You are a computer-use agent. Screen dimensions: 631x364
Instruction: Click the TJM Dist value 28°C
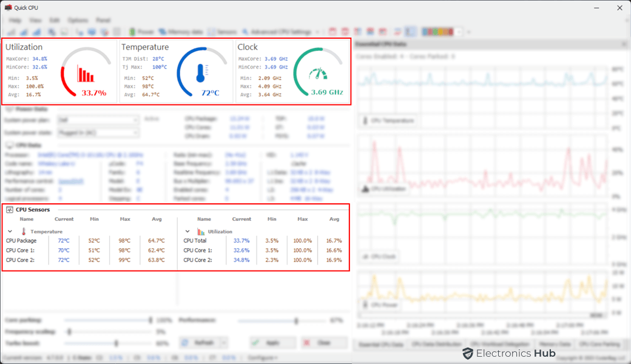tap(158, 59)
